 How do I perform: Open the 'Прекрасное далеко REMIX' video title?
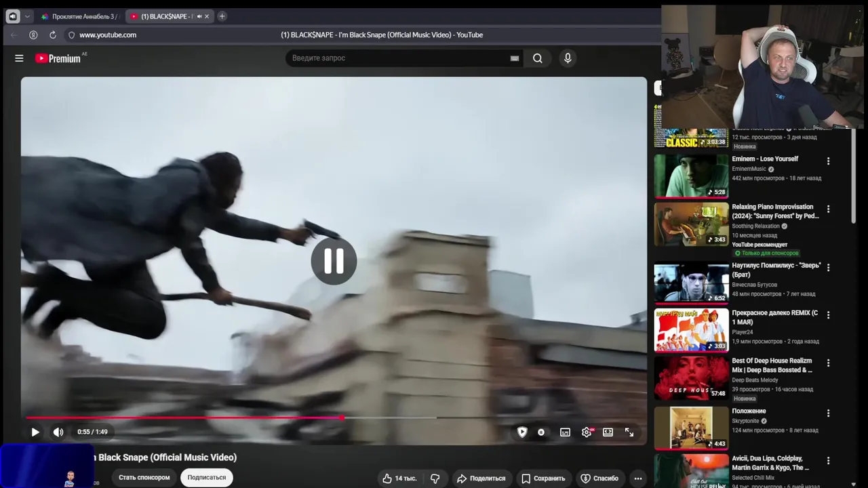(775, 318)
